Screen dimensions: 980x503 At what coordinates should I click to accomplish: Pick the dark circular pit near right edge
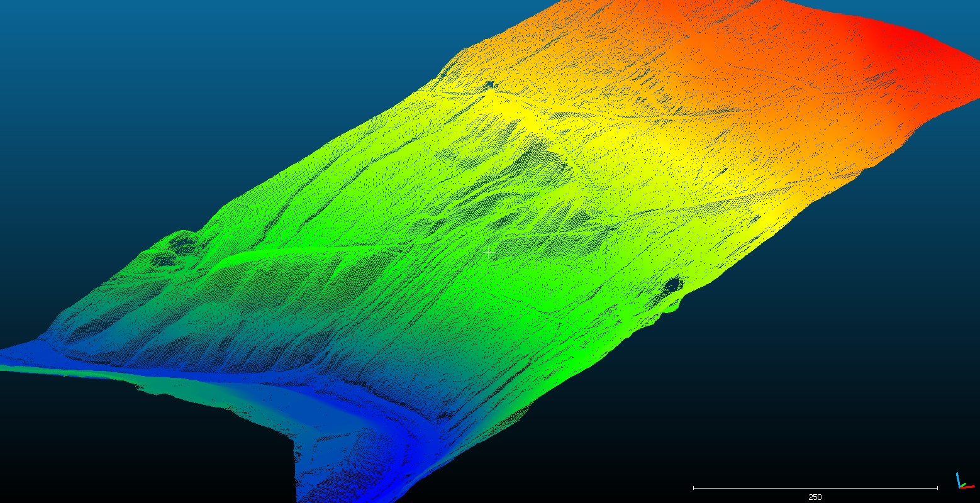[x=672, y=286]
